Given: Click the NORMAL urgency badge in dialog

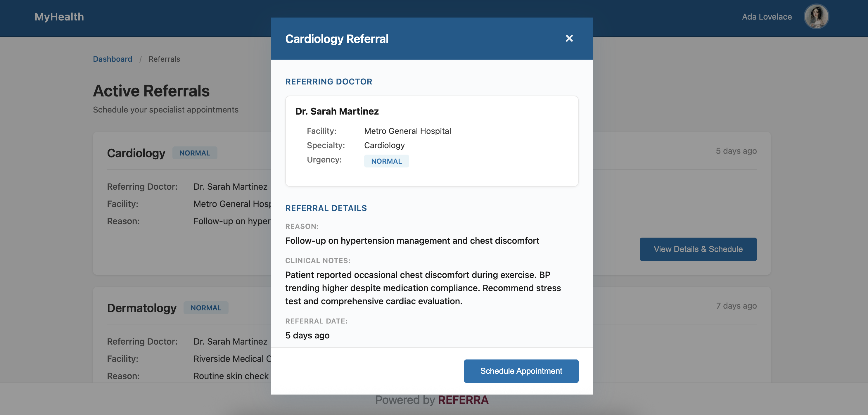Looking at the screenshot, I should 386,161.
